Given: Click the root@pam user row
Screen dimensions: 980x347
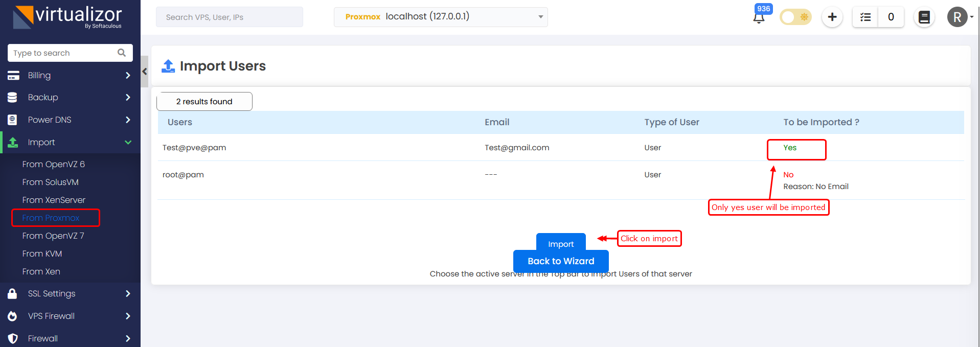Looking at the screenshot, I should 561,180.
